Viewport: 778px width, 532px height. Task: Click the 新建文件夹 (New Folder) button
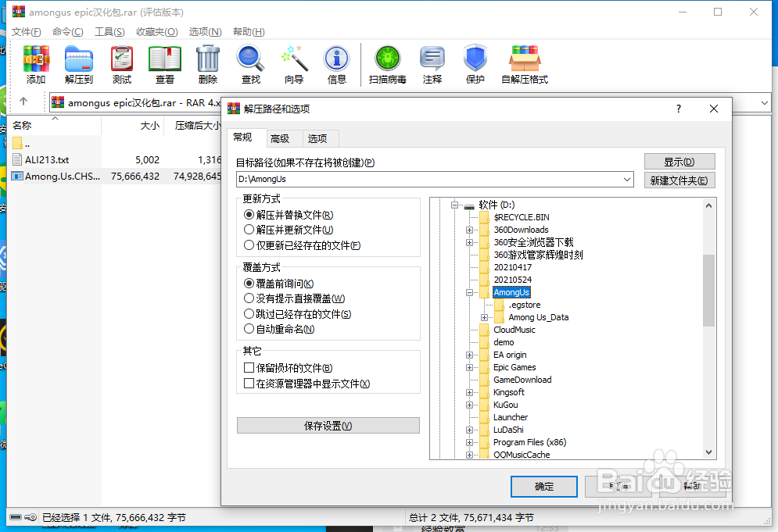point(679,180)
